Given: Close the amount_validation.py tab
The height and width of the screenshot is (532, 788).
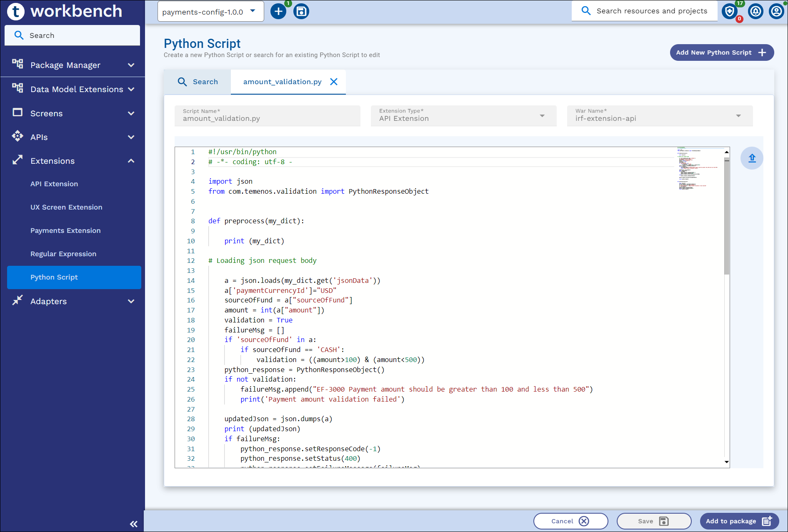Looking at the screenshot, I should pos(334,82).
